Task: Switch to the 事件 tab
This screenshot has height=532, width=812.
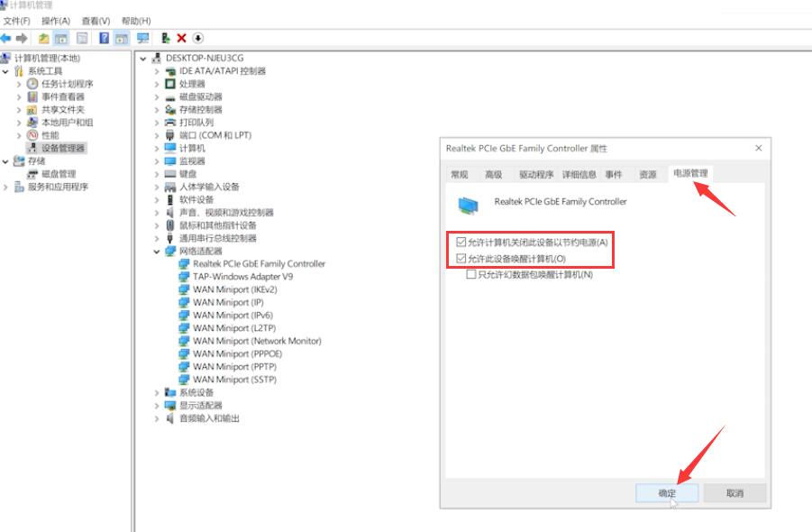Action: (614, 175)
